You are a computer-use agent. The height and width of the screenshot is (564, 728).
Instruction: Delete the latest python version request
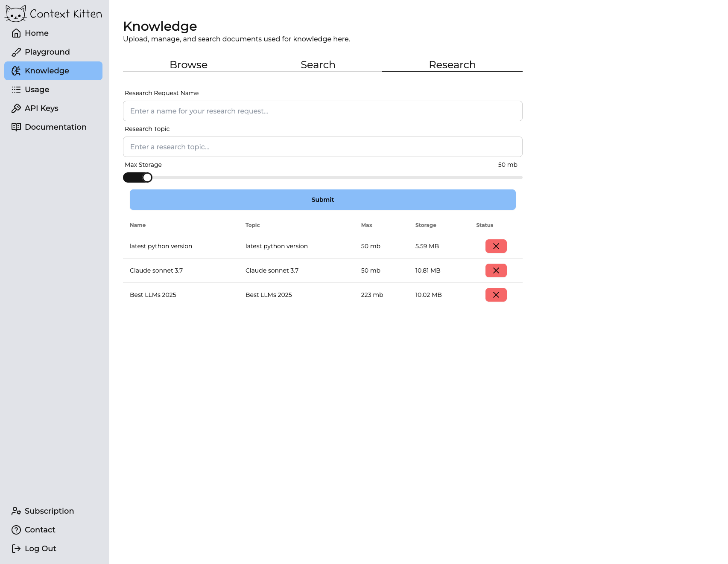click(496, 246)
